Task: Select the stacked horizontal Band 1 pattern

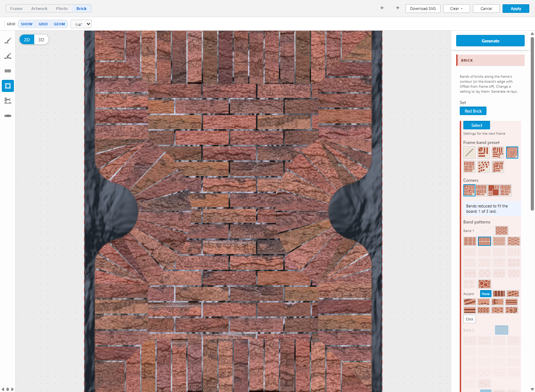Action: tap(470, 241)
